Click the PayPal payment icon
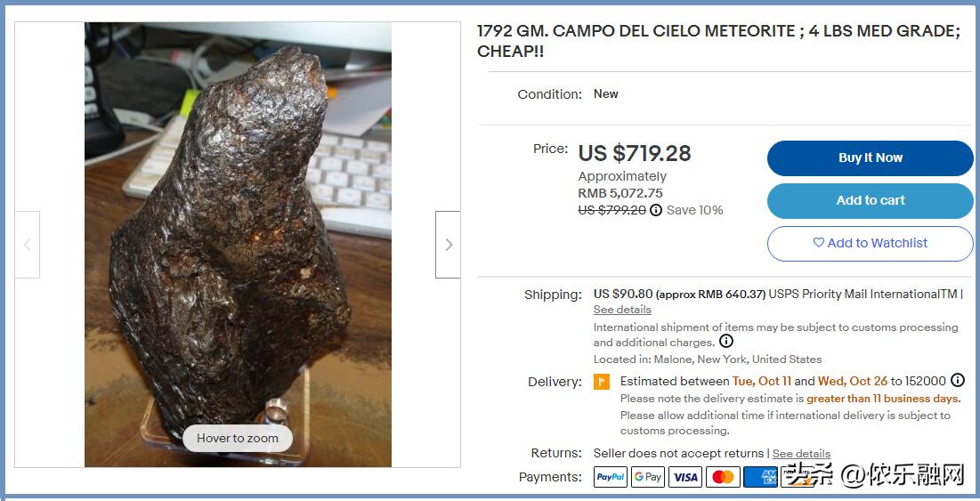 pyautogui.click(x=611, y=477)
